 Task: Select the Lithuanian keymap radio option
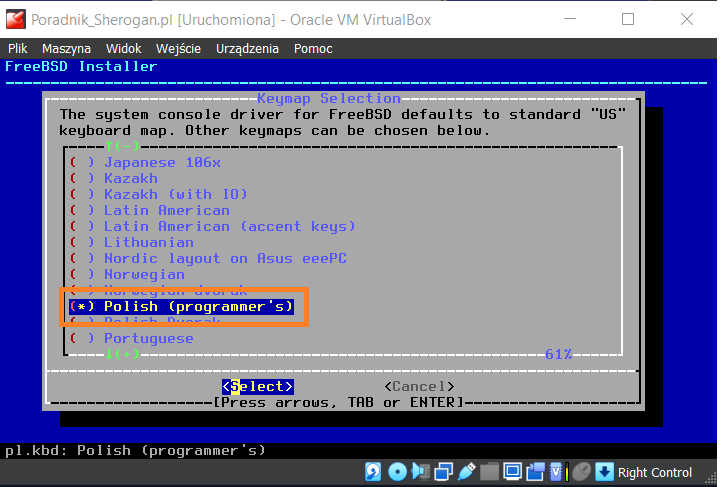click(148, 242)
